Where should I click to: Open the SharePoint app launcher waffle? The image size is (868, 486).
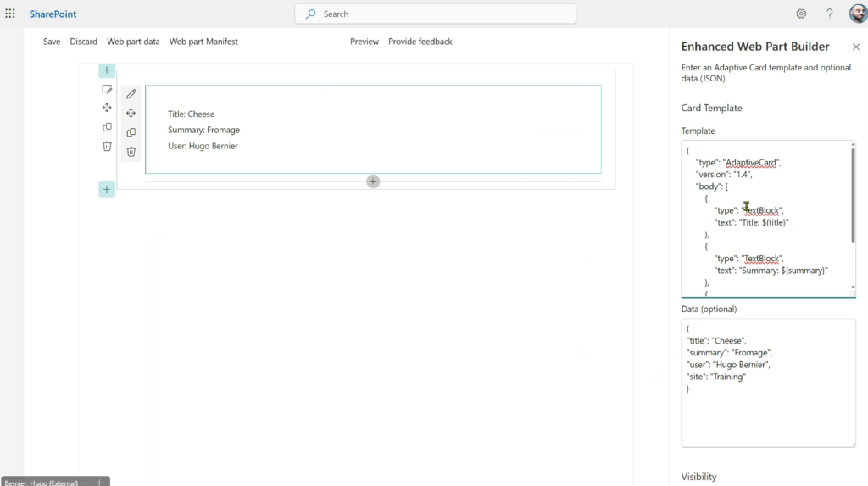point(10,14)
